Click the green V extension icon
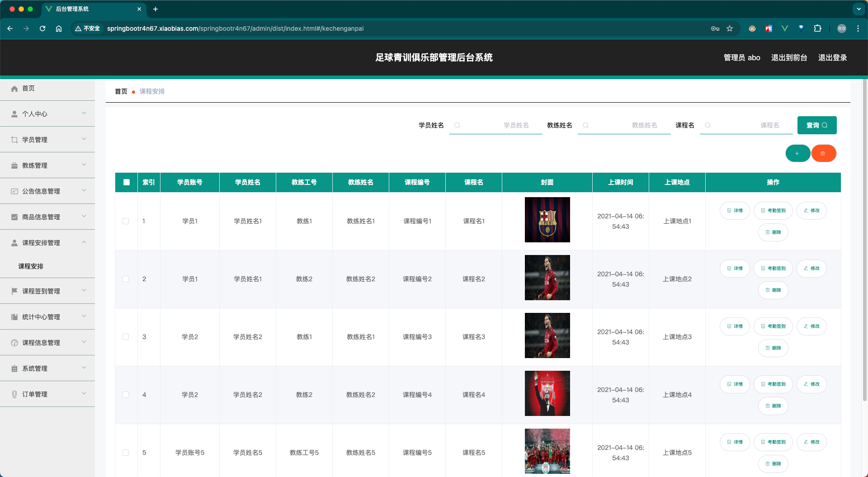Screen dimensions: 868x477 (785, 28)
